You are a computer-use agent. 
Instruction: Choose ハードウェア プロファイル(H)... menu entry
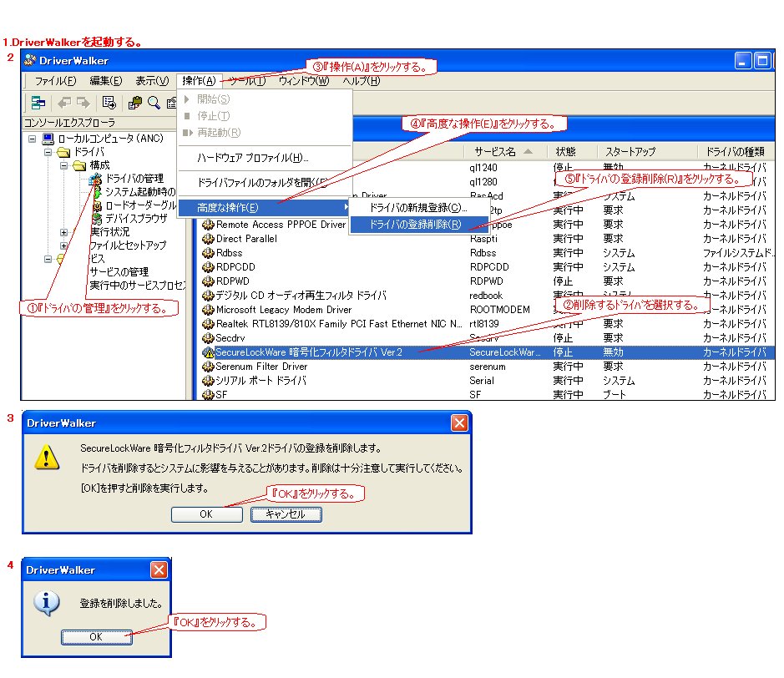(x=265, y=158)
